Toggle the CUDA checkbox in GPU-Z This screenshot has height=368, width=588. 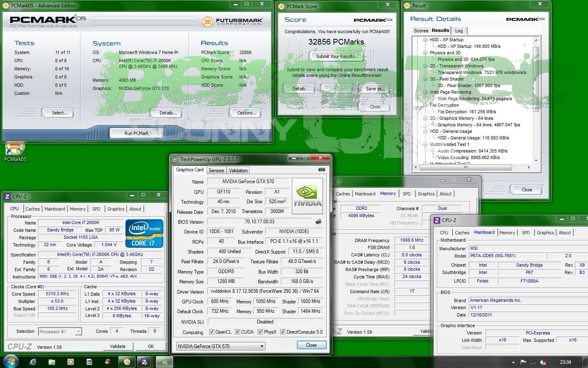pyautogui.click(x=237, y=332)
